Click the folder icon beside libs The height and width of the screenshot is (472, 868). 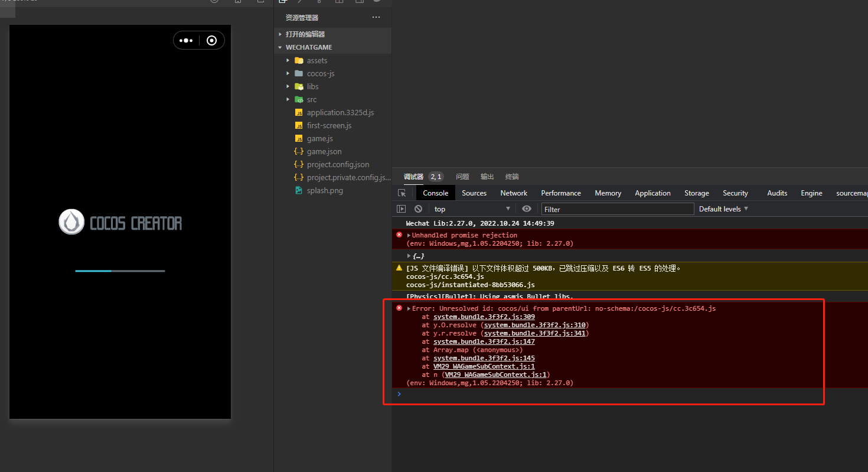tap(299, 86)
